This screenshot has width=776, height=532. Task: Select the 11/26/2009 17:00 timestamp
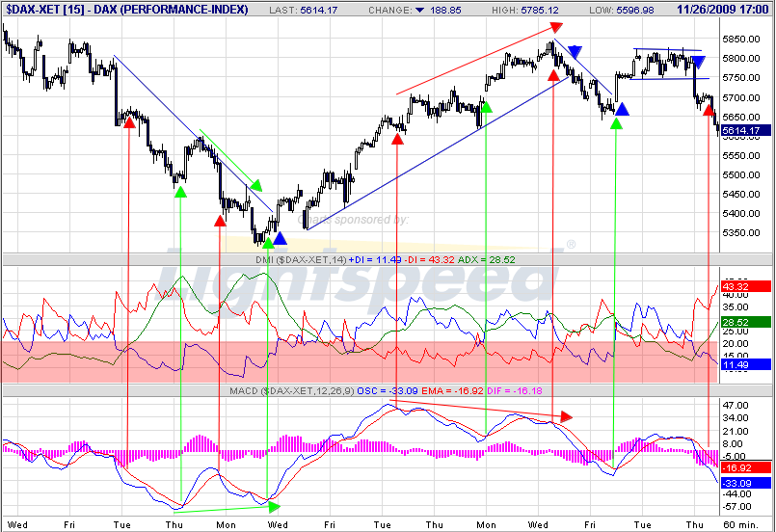tap(723, 10)
